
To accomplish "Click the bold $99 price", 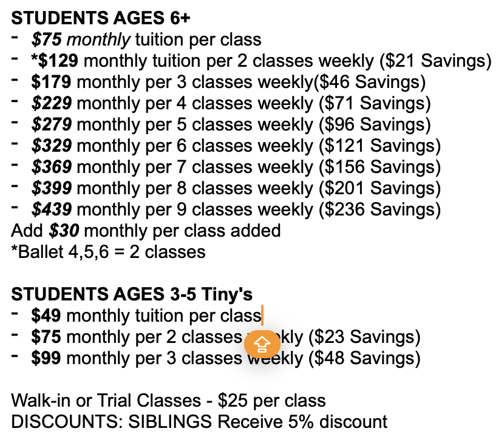I will tap(46, 358).
